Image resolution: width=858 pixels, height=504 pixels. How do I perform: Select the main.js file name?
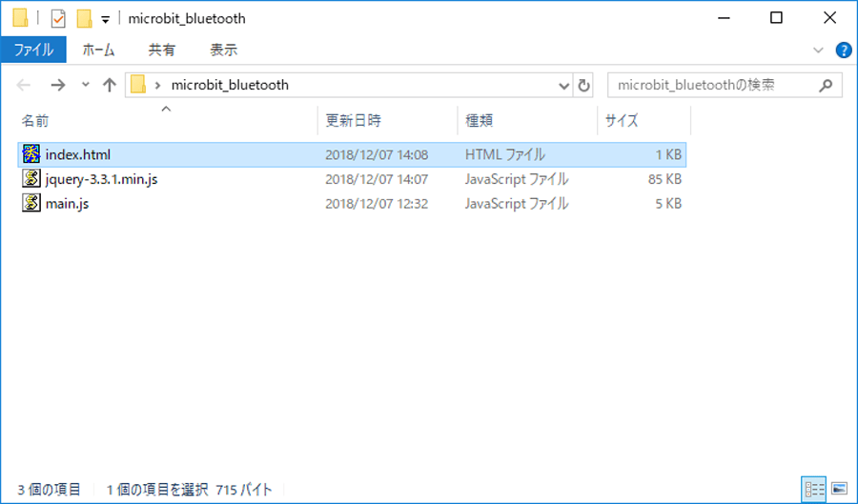click(x=67, y=204)
